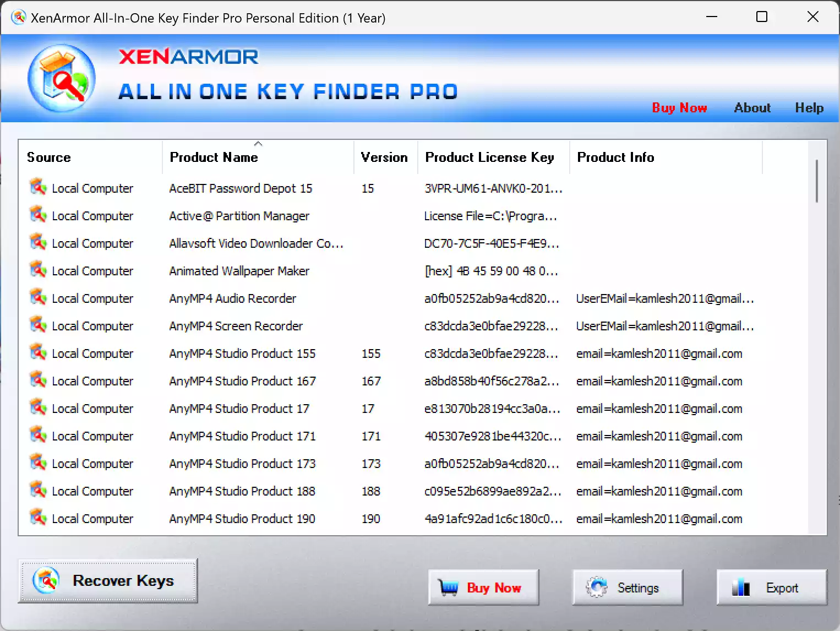Sort by the Source column header
Image resolution: width=840 pixels, height=631 pixels.
(91, 157)
